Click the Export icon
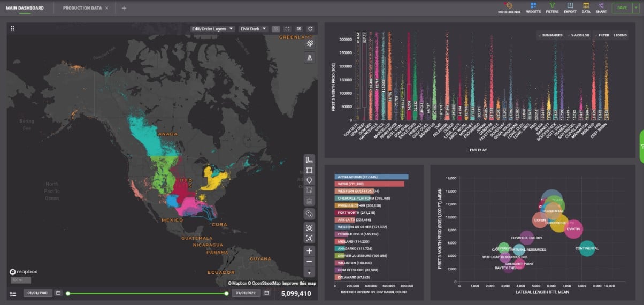The width and height of the screenshot is (644, 305). coord(570,7)
